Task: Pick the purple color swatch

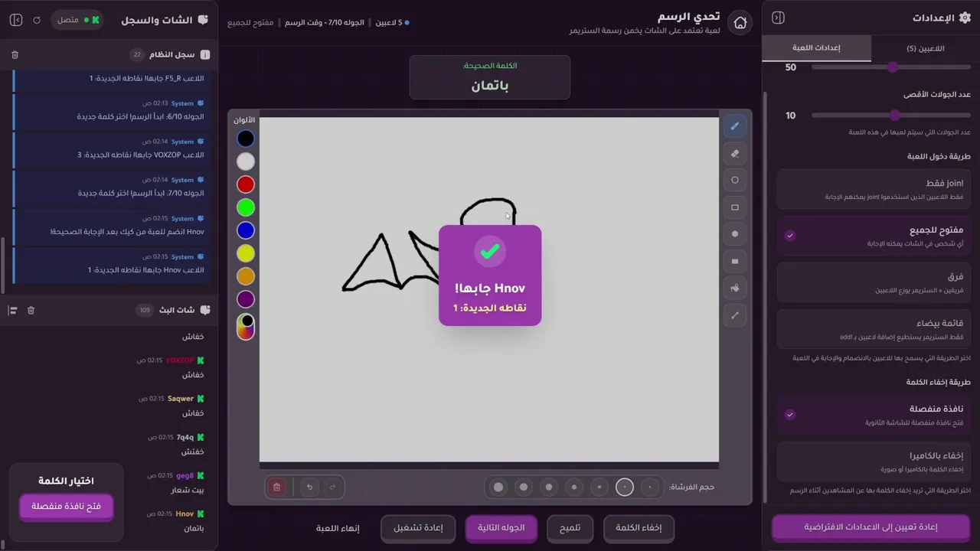Action: pyautogui.click(x=245, y=299)
